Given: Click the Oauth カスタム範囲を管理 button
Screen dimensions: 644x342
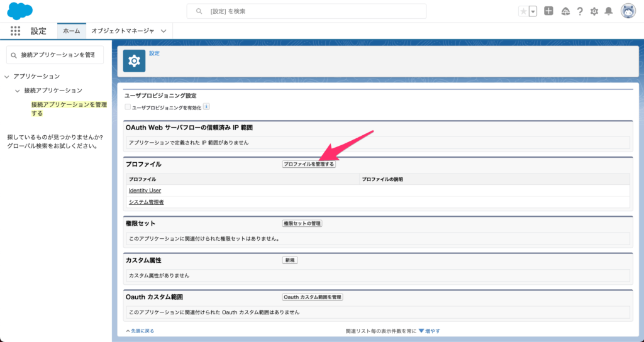Looking at the screenshot, I should click(x=313, y=297).
